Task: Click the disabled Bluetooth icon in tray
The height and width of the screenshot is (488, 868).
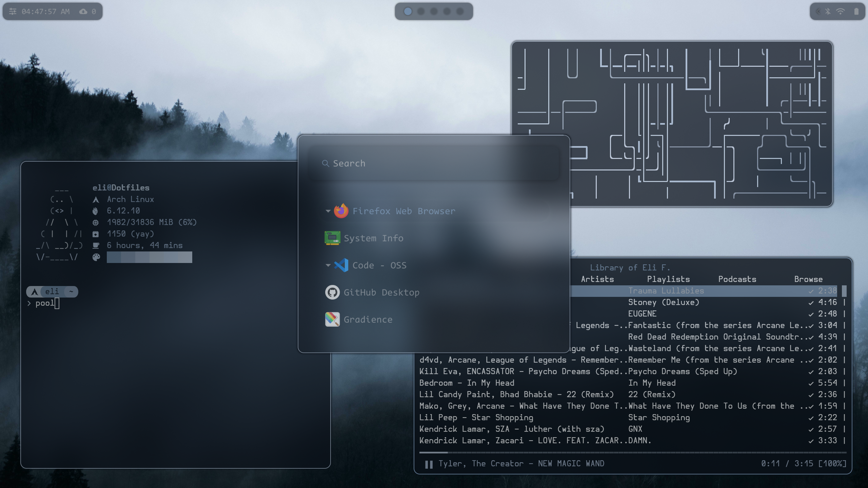Action: (828, 12)
